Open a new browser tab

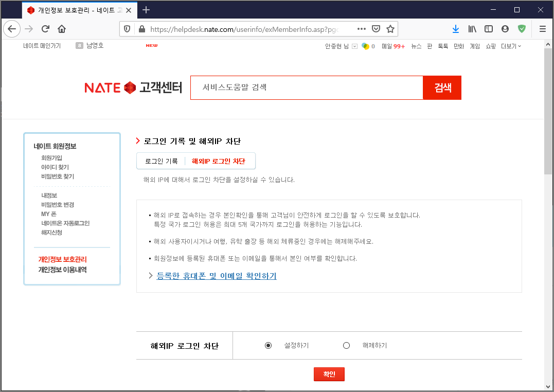pos(146,10)
